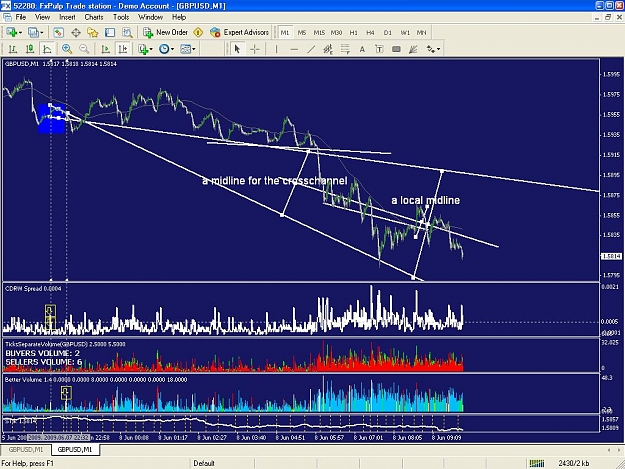This screenshot has width=625, height=469.
Task: Toggle the Chart Shift icon
Action: click(x=123, y=49)
